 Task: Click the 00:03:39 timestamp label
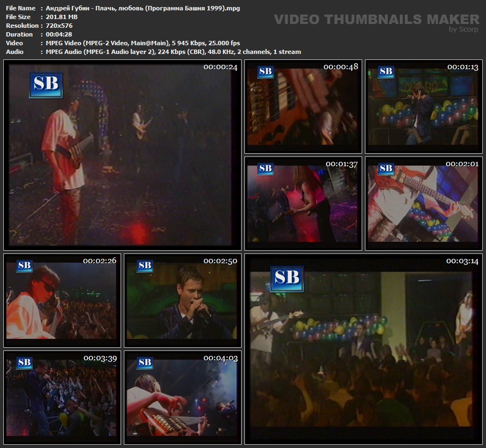(x=100, y=358)
